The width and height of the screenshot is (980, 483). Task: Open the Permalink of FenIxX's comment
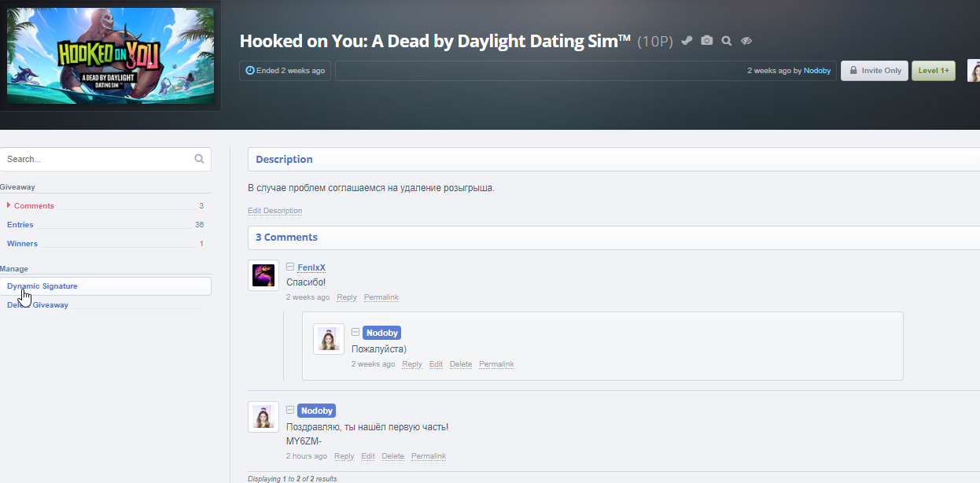[381, 297]
